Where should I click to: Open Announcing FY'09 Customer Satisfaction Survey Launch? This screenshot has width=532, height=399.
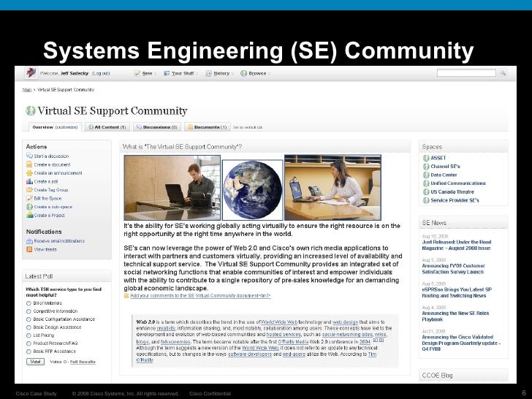click(453, 269)
